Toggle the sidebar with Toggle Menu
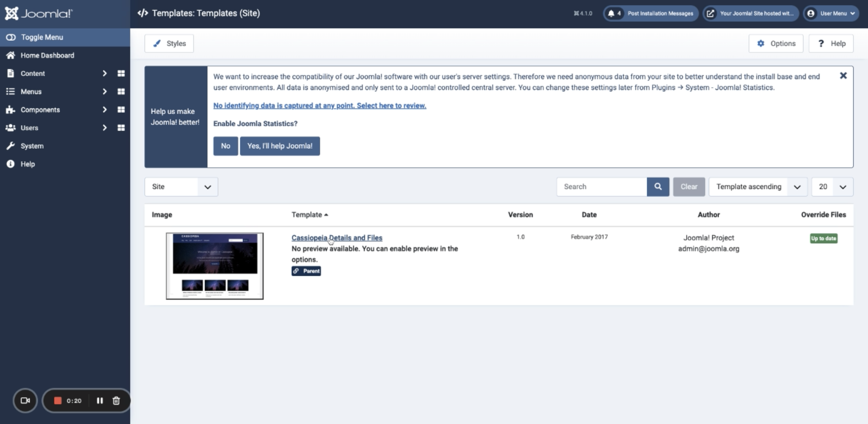868x424 pixels. pos(65,37)
